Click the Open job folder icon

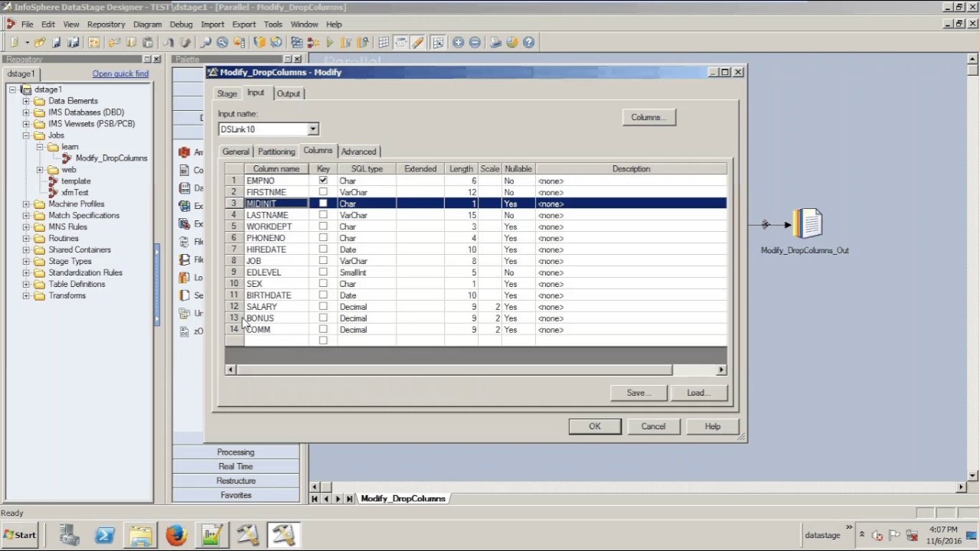click(40, 43)
